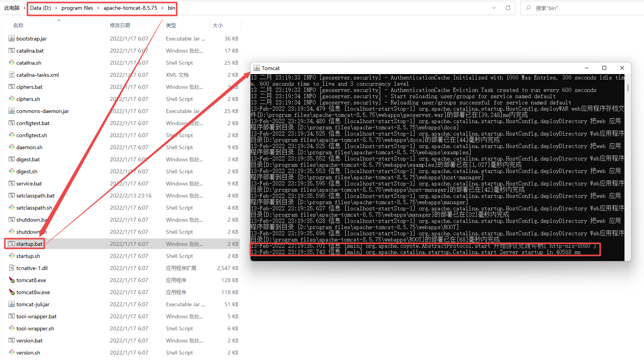Click the Tomcat console scrollbar
644x360 pixels.
point(628,88)
